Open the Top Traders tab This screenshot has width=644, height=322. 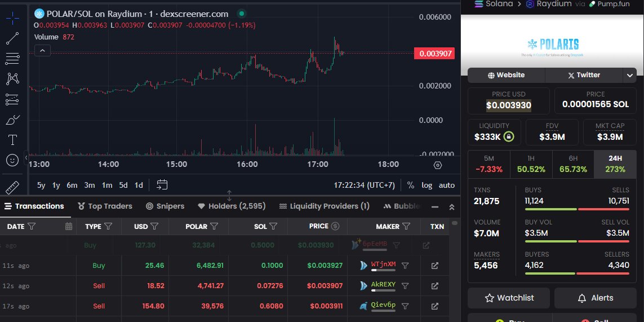105,206
